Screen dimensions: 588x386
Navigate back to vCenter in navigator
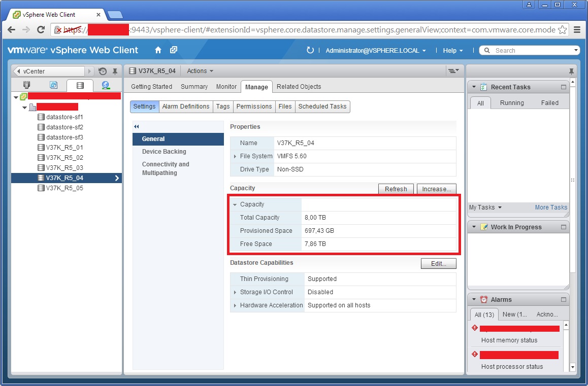tap(49, 71)
